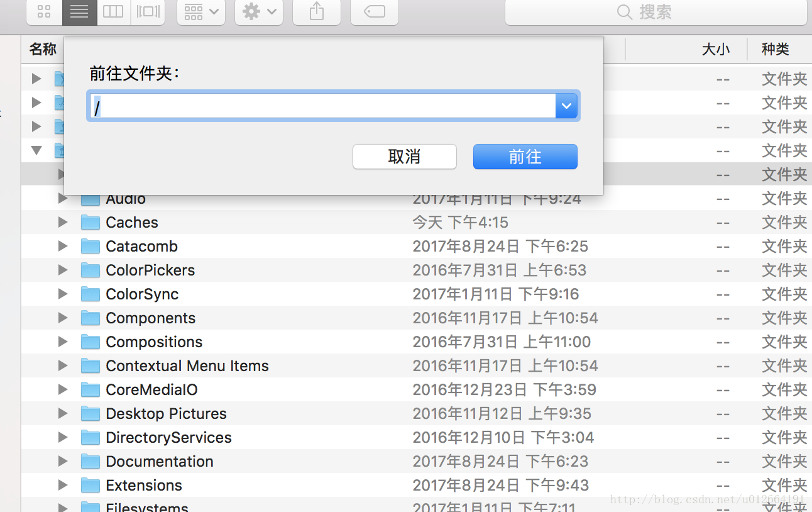
Task: Click the Contextual Menu Items name
Action: coord(187,365)
